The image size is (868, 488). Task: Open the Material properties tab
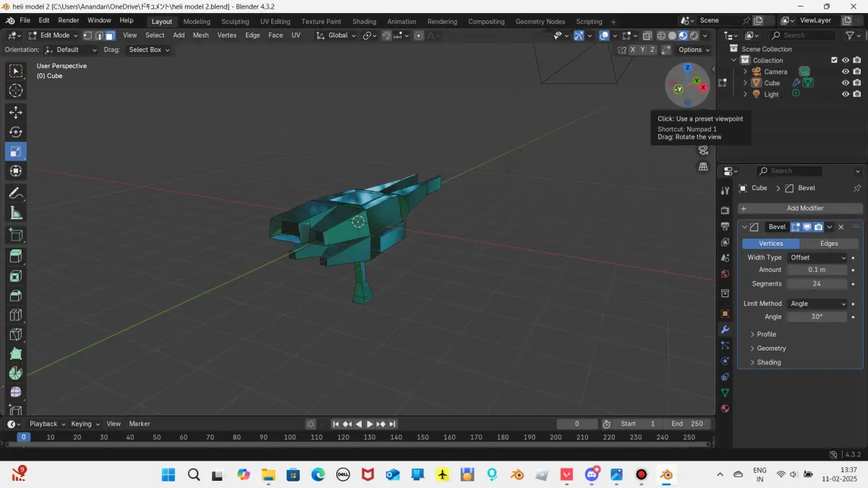(725, 408)
